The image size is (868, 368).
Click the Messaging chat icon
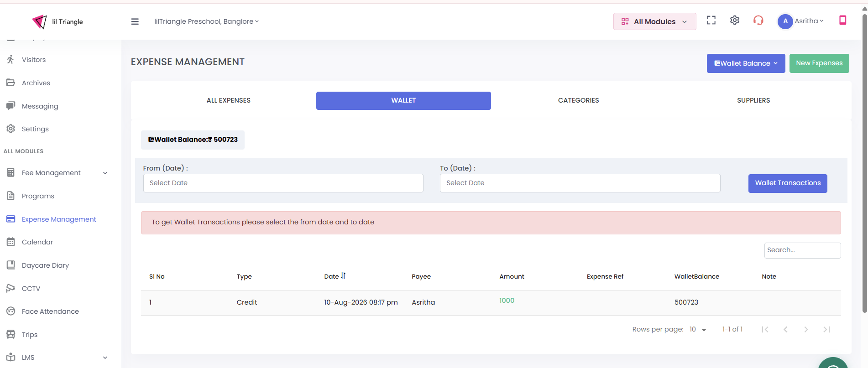[x=10, y=106]
